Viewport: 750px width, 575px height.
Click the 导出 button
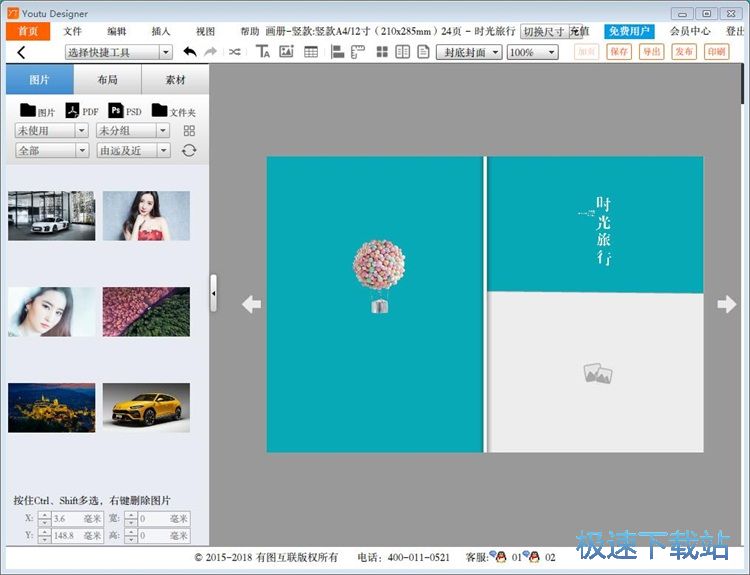651,52
